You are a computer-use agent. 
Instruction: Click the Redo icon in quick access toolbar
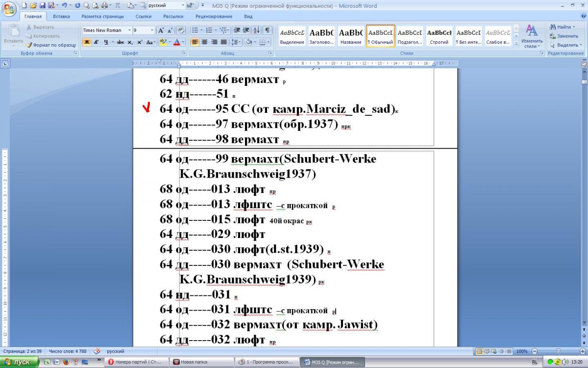coord(77,5)
